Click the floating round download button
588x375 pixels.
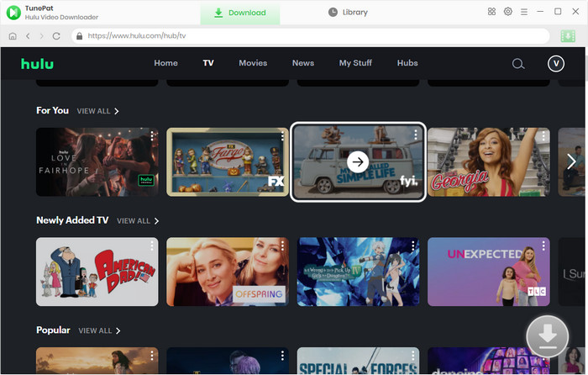point(548,336)
